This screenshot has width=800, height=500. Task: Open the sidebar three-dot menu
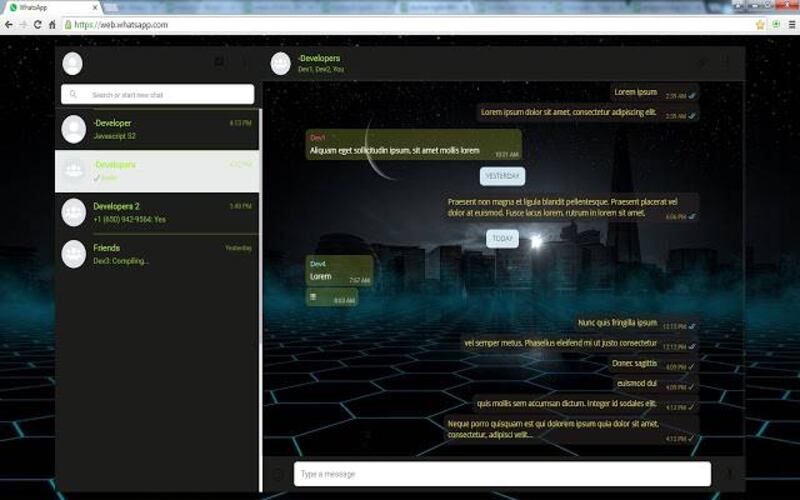click(244, 63)
